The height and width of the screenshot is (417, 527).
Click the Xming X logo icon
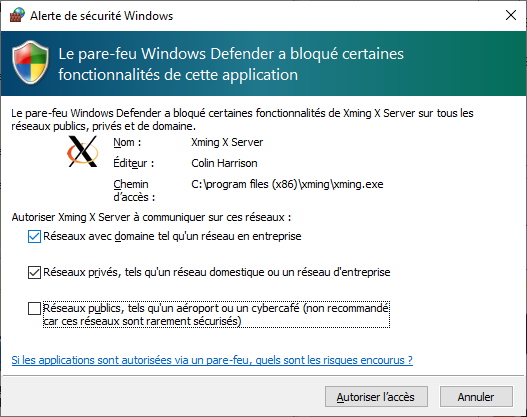click(83, 152)
